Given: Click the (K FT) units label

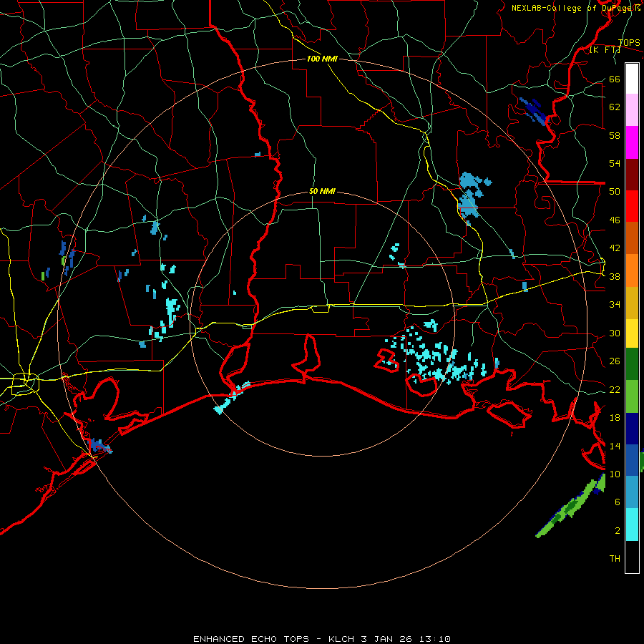Looking at the screenshot, I should pyautogui.click(x=605, y=50).
